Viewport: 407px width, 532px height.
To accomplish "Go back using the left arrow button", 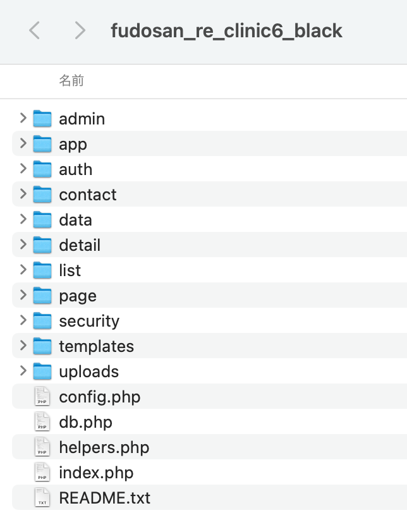I will (x=35, y=30).
